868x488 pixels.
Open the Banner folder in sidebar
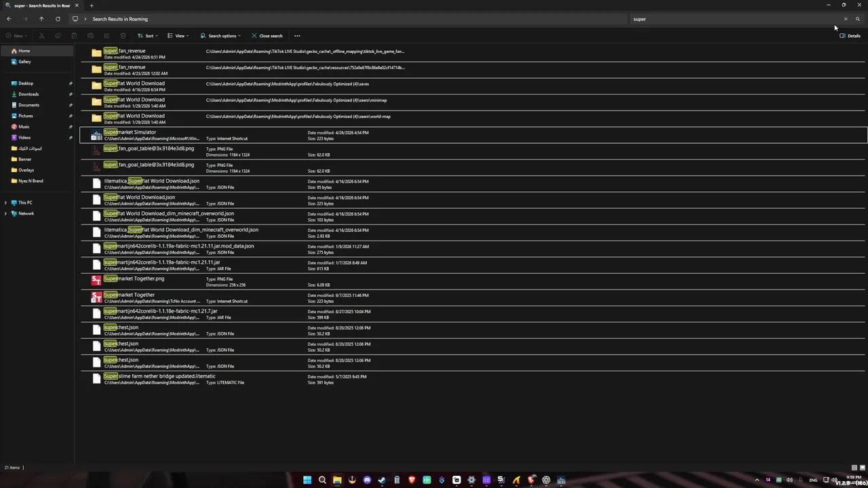click(37, 159)
